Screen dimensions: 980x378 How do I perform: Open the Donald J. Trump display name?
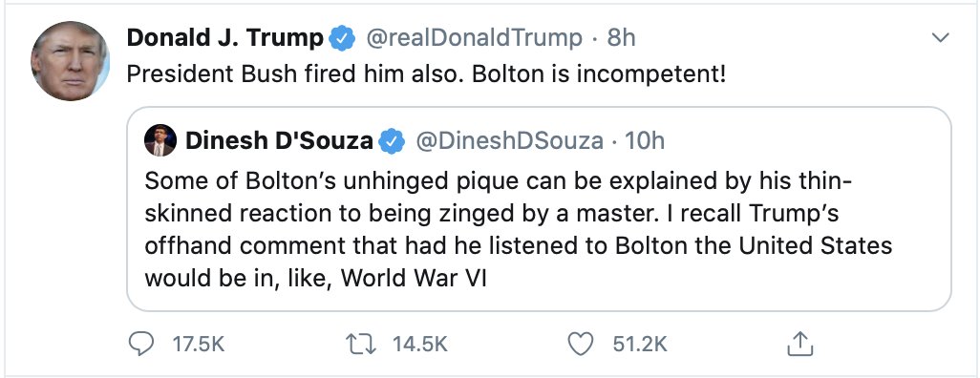(x=225, y=39)
